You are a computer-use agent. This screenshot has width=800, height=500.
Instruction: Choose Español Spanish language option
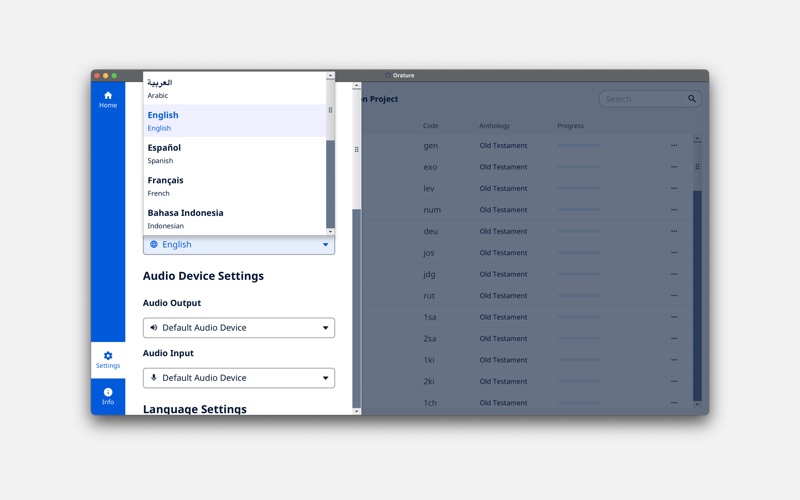pos(235,154)
